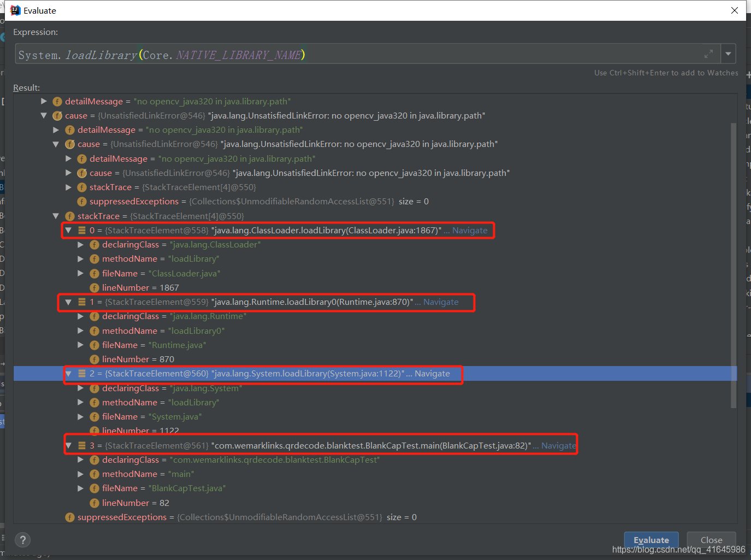Viewport: 751px width, 560px height.
Task: Click the expand-expression icon in the Expression field
Action: tap(709, 53)
